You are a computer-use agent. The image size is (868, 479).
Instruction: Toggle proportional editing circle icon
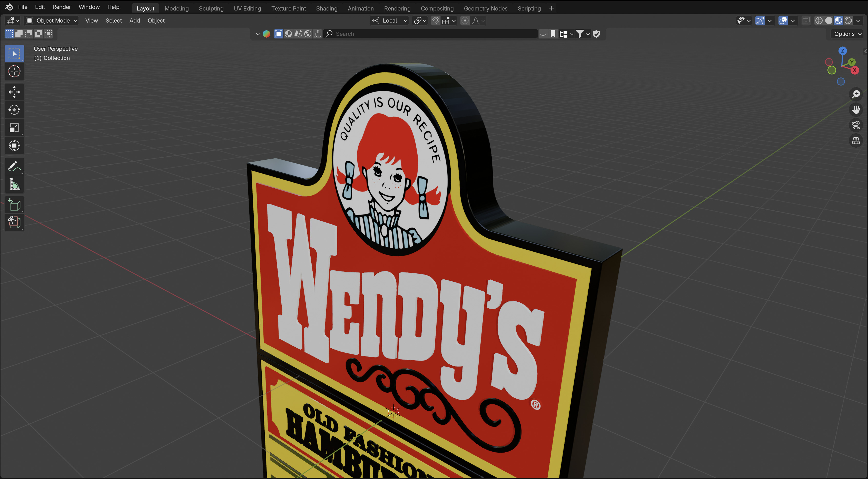point(465,21)
